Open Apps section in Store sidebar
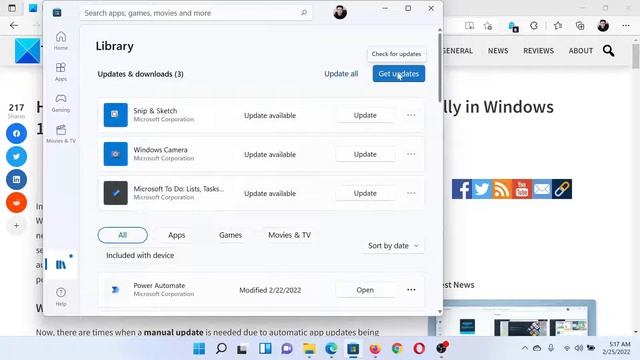 tap(61, 71)
